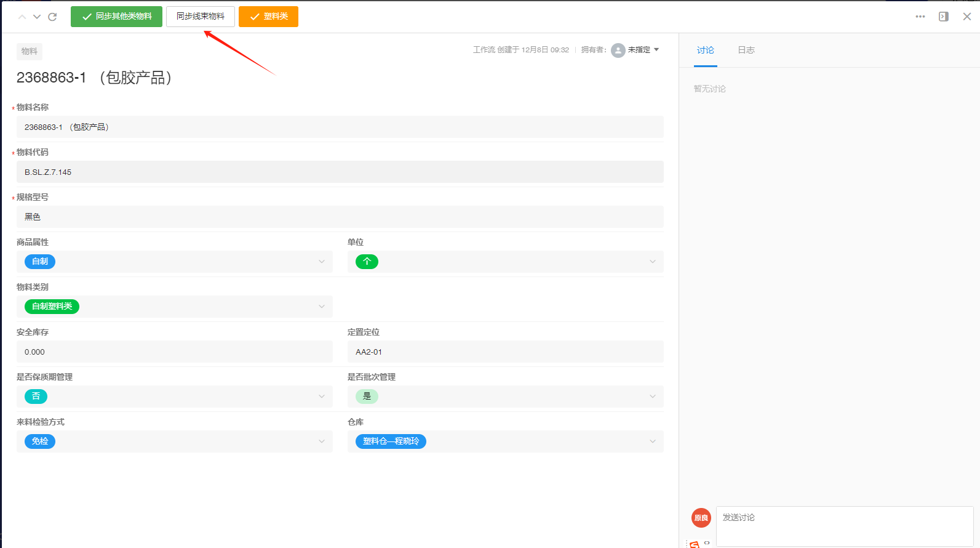Click the orange 塑料类 button
This screenshot has height=548, width=980.
(268, 17)
